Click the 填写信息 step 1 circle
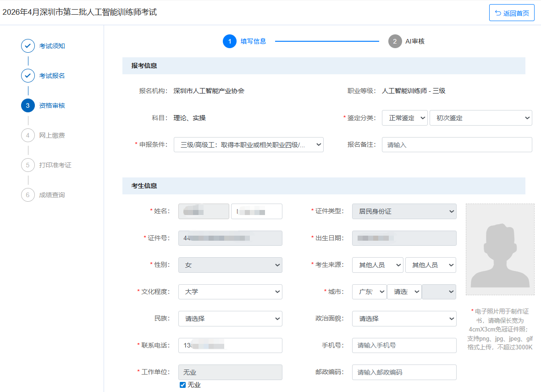Screen dimensions: 541x392 coord(230,41)
